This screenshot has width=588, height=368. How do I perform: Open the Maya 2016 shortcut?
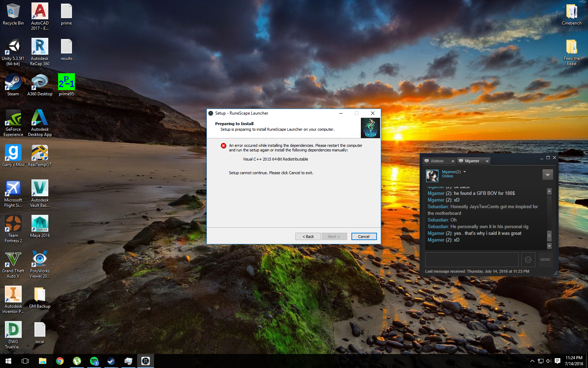pyautogui.click(x=40, y=227)
